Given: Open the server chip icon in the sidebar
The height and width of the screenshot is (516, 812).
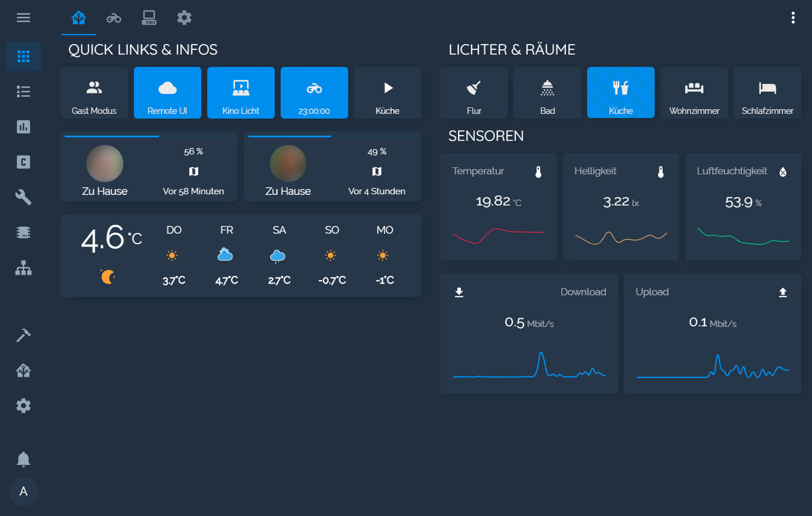Looking at the screenshot, I should (x=23, y=232).
